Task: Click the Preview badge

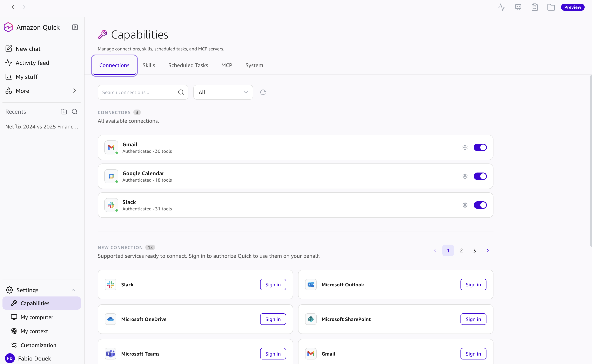Action: pyautogui.click(x=572, y=7)
